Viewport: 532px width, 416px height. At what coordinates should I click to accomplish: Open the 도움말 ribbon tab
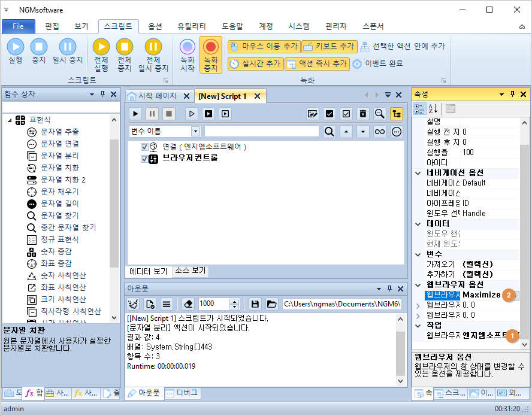point(232,26)
